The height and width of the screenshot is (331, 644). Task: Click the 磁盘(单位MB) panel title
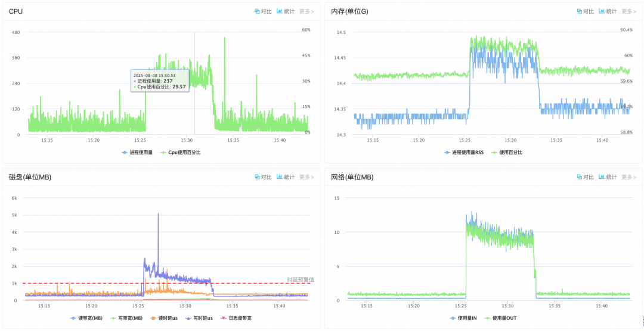click(x=30, y=177)
